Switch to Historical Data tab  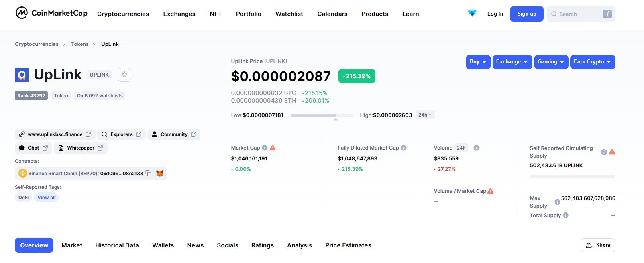117,245
